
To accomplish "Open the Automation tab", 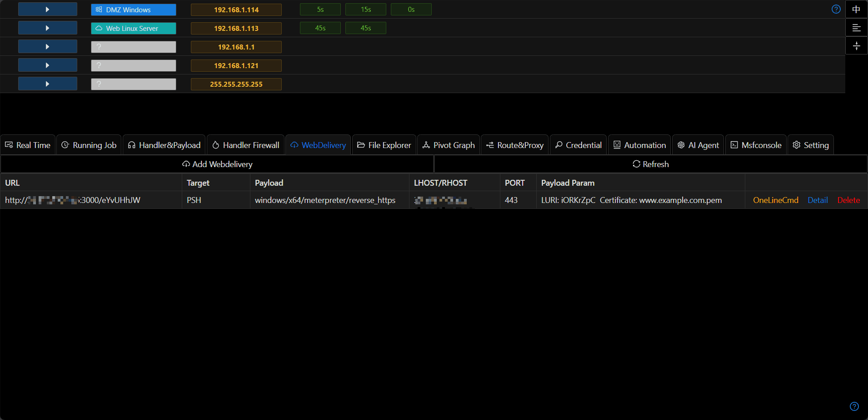I will coord(639,145).
